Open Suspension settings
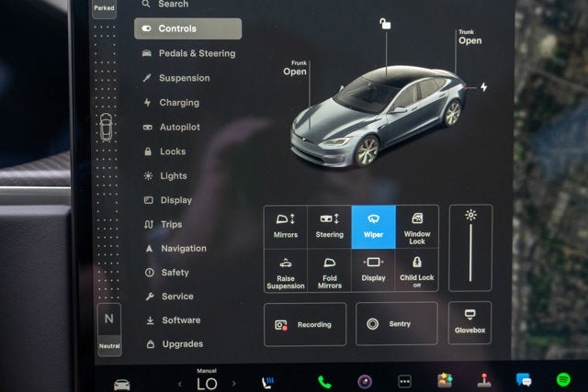The width and height of the screenshot is (588, 392). point(176,78)
